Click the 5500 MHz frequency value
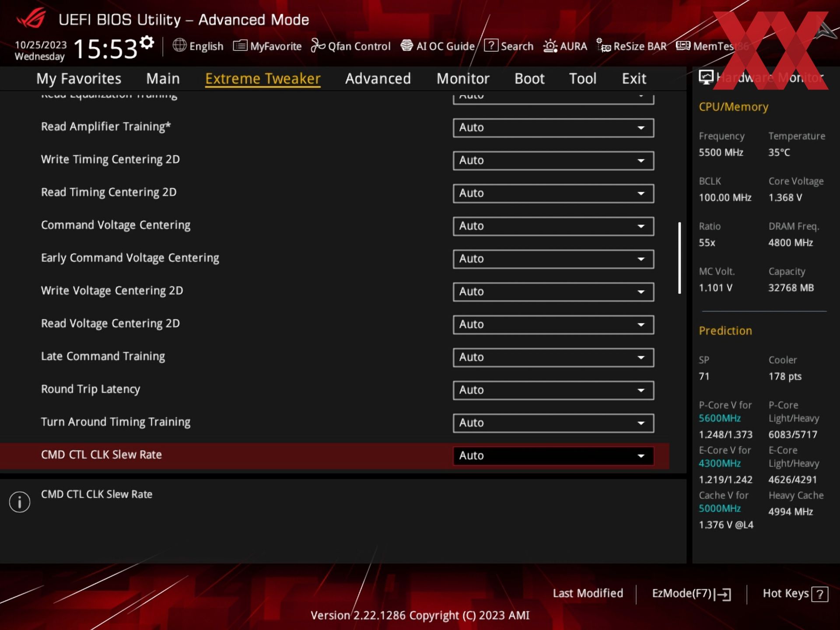This screenshot has width=840, height=630. 721,152
